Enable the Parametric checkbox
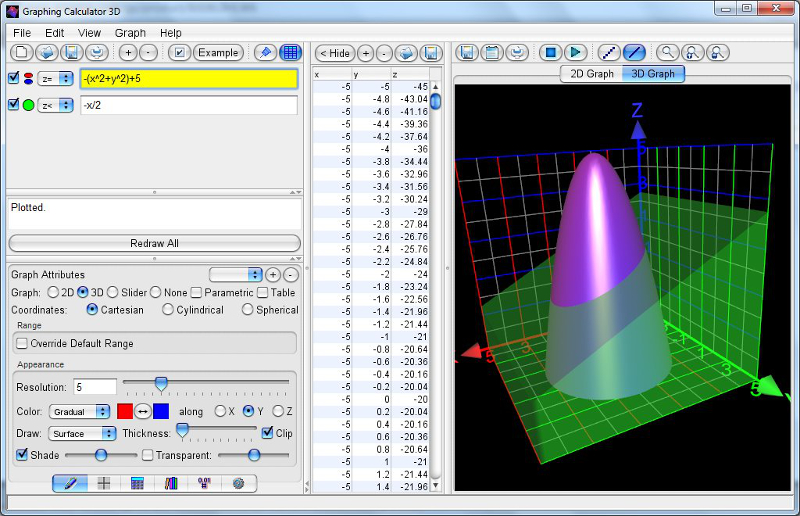The height and width of the screenshot is (516, 800). click(x=196, y=292)
